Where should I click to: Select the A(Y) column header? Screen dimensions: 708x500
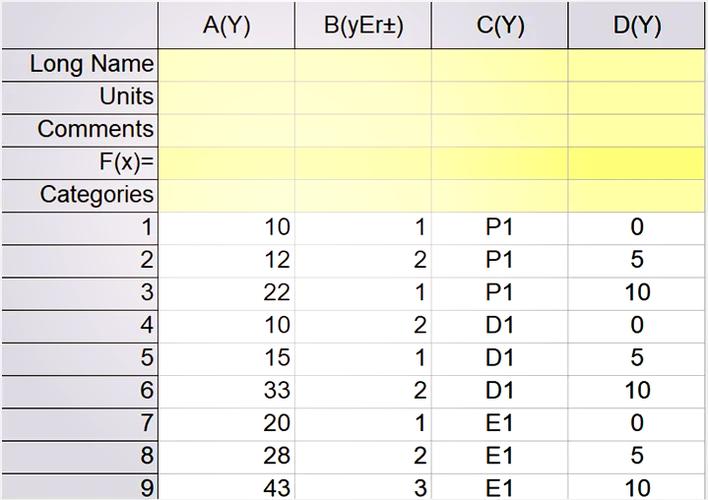click(x=226, y=26)
